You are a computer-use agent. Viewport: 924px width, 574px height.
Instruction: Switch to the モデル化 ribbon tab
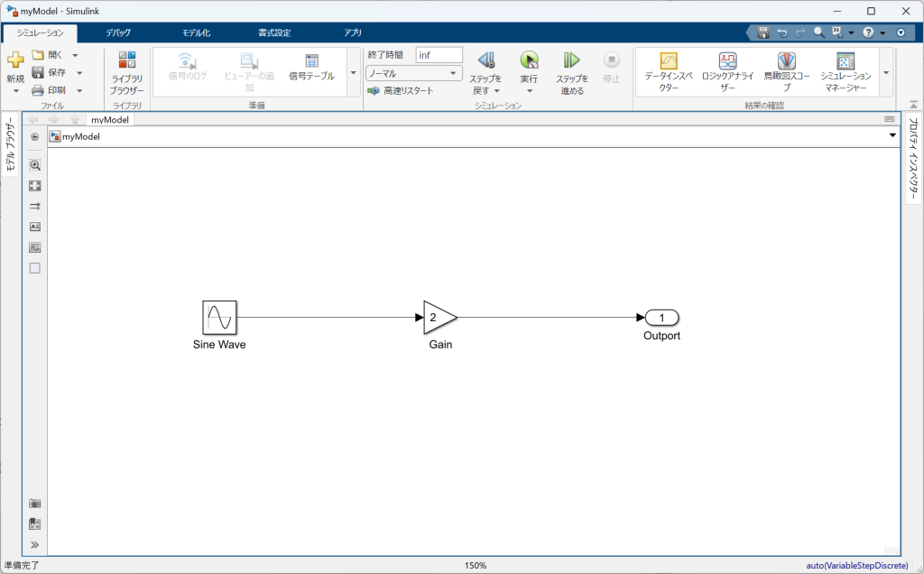[x=196, y=32]
